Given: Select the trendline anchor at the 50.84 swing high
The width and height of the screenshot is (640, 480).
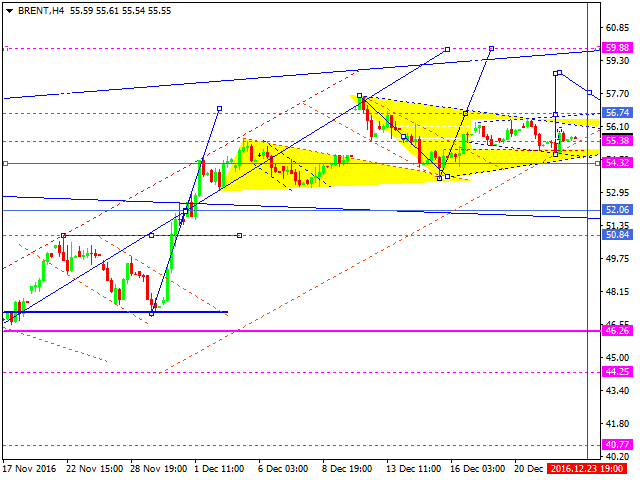Looking at the screenshot, I should 63,236.
